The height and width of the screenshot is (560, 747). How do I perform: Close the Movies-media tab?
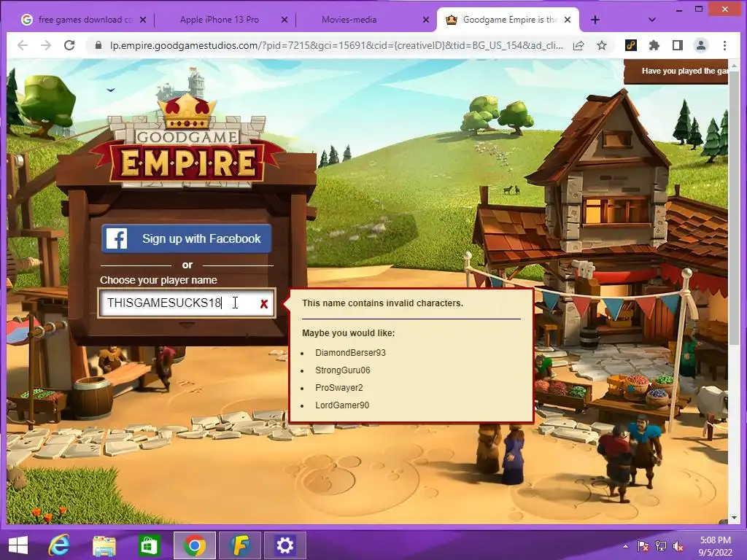pos(426,20)
